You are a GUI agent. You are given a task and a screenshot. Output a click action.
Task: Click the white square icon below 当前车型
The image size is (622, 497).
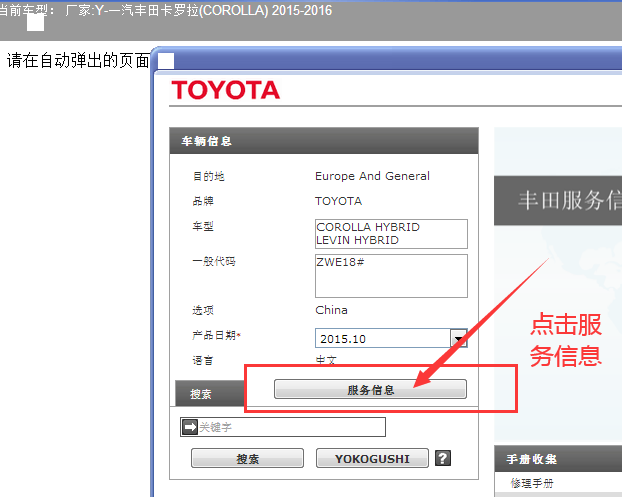pos(35,23)
